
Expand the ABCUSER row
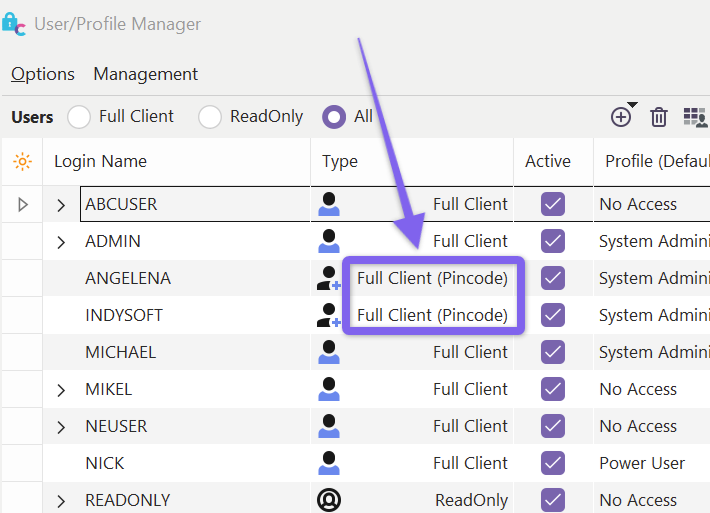[61, 205]
